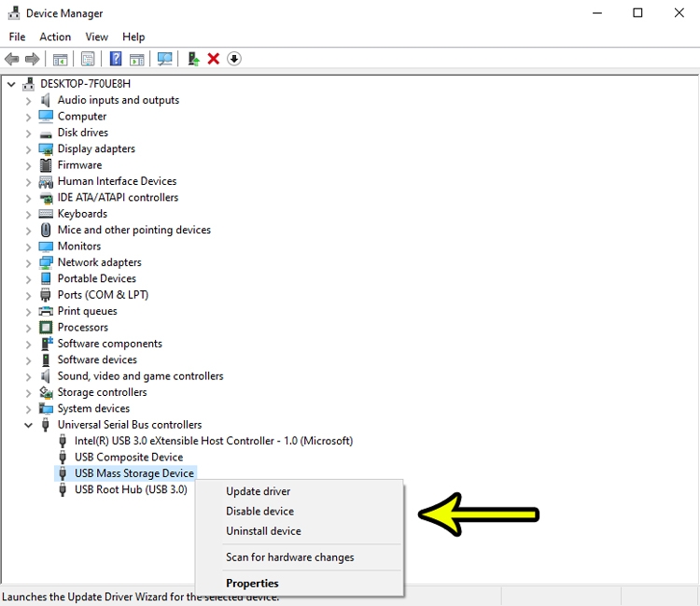Choose Uninstall device from context menu
The height and width of the screenshot is (606, 700).
coord(299,531)
